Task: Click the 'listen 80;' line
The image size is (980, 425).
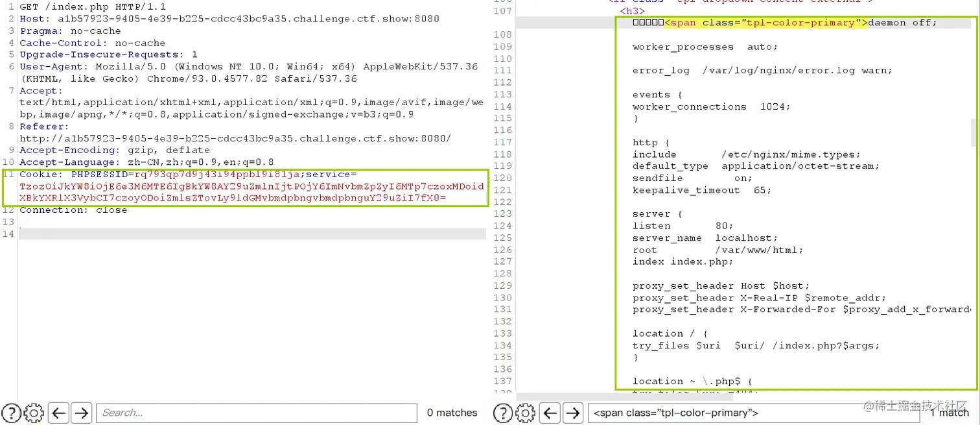Action: click(683, 226)
